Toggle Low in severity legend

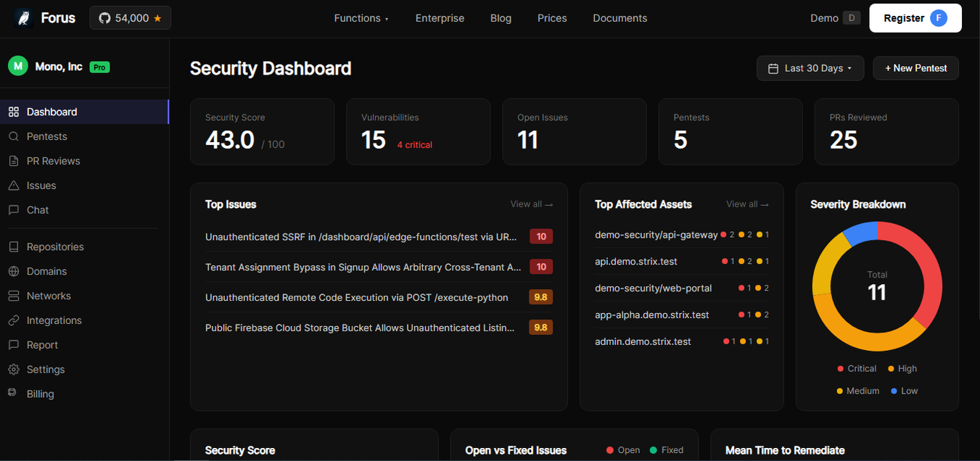click(904, 391)
